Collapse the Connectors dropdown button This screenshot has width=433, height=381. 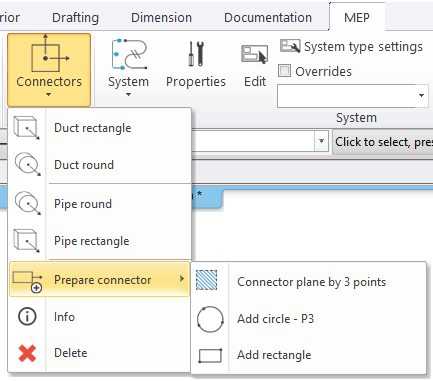coord(49,70)
